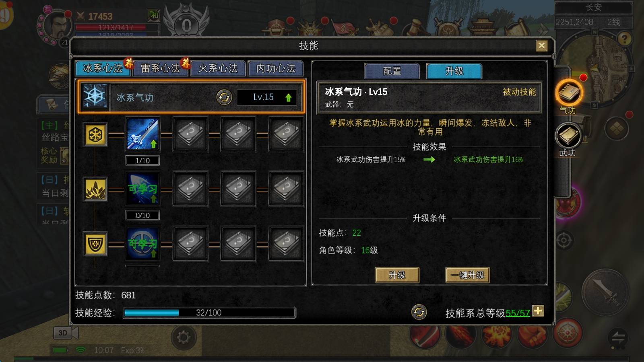Open the 武功 book icon
This screenshot has height=362, width=644.
(568, 136)
